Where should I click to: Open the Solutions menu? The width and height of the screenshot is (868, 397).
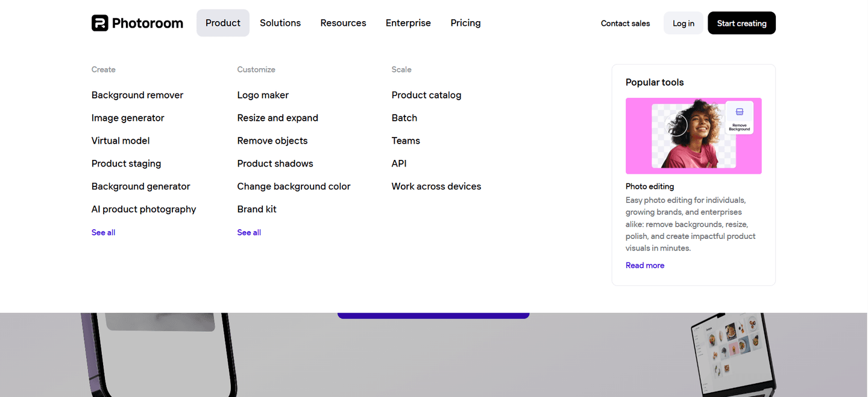click(x=280, y=23)
